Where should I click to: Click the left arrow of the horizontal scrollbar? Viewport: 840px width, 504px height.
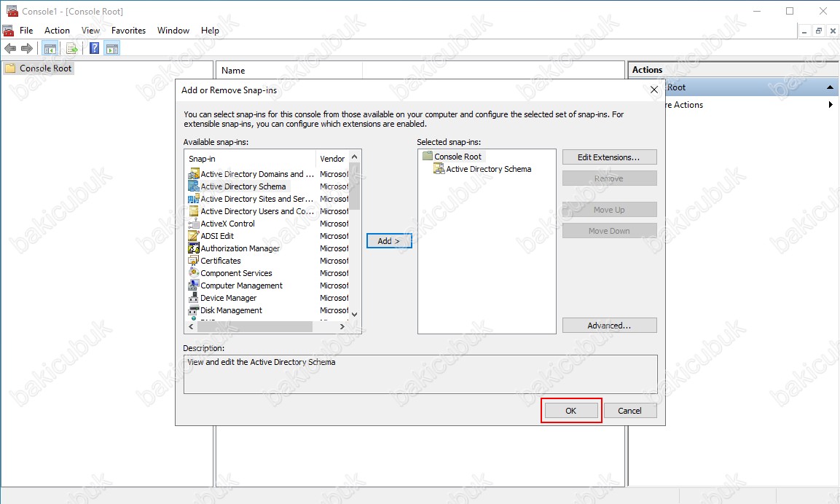tap(192, 326)
